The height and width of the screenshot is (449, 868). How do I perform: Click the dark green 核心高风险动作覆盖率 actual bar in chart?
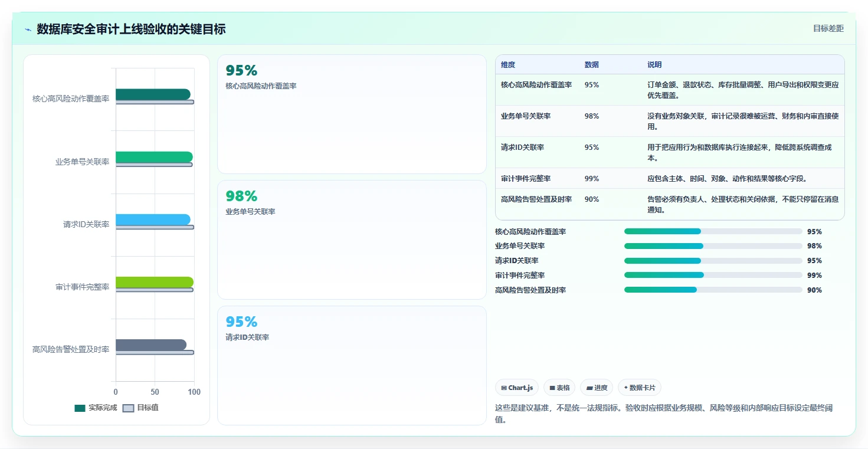coord(153,94)
